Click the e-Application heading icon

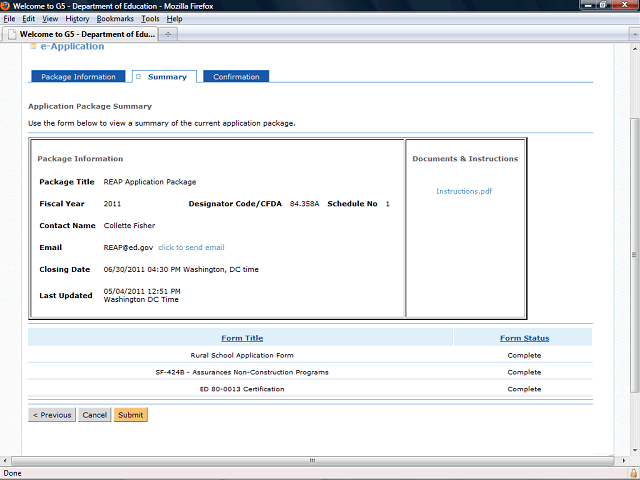point(33,46)
